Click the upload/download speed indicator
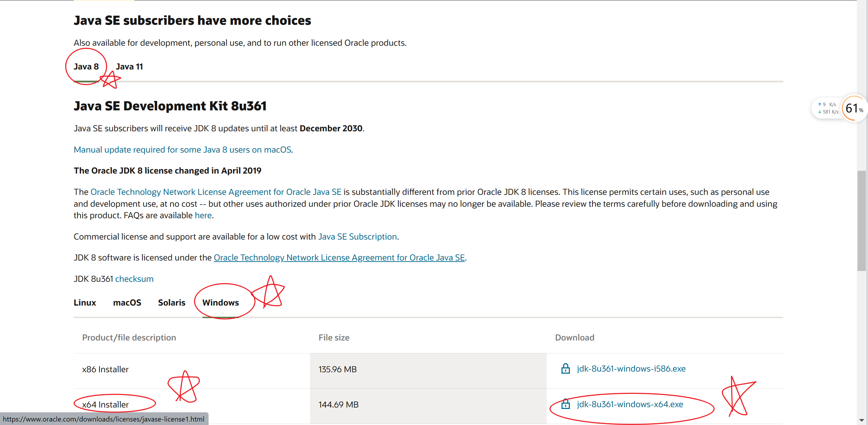The height and width of the screenshot is (425, 868). (827, 108)
